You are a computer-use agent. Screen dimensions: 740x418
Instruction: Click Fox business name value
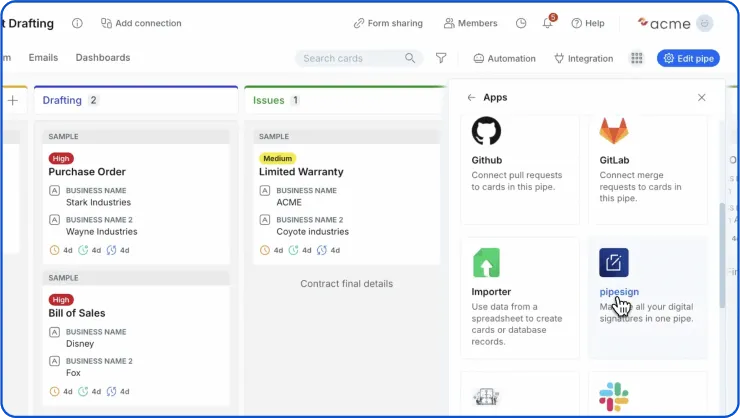click(x=73, y=373)
